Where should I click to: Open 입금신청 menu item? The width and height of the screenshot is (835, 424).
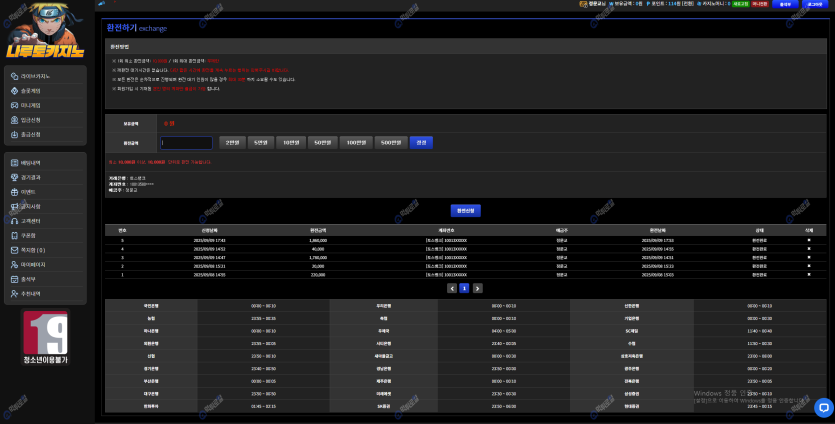[x=30, y=120]
